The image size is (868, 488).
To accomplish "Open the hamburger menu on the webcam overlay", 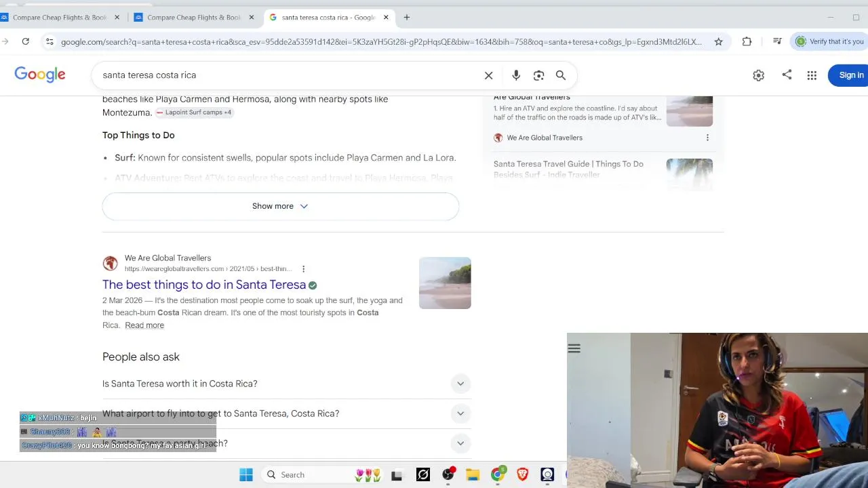I will (x=574, y=348).
